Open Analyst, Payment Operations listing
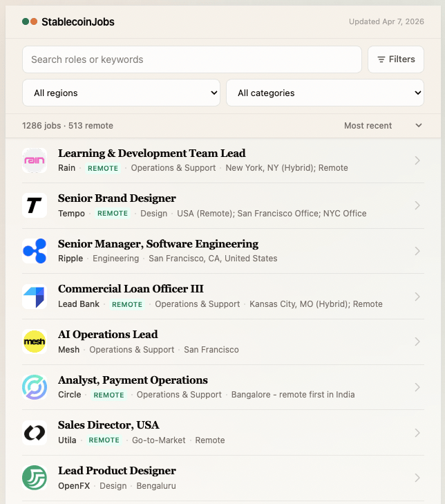This screenshot has height=504, width=445. [133, 380]
